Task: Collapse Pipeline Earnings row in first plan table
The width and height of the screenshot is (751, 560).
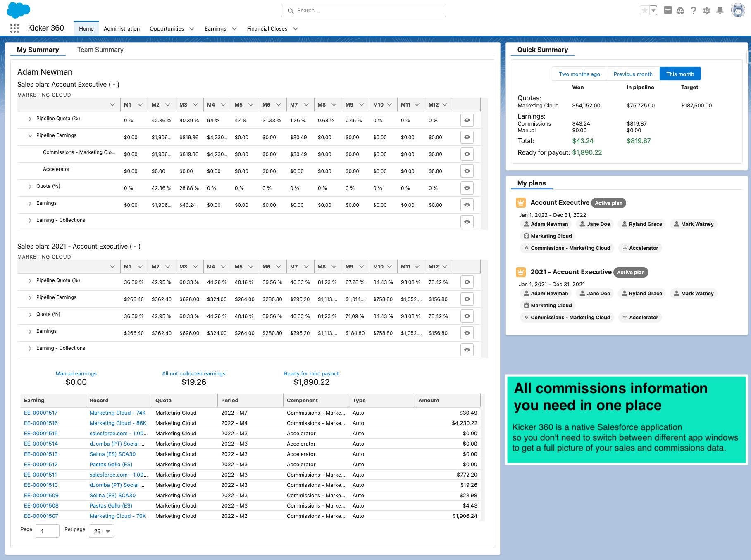Action: 30,136
